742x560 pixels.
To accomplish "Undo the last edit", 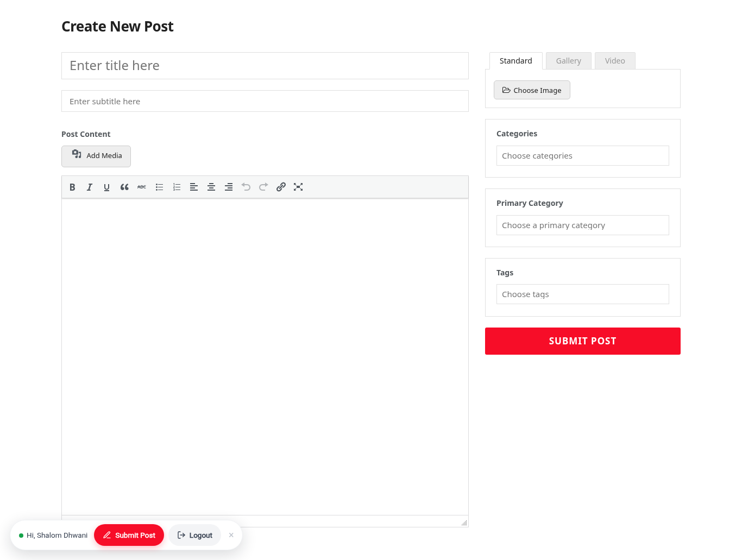I will 246,187.
